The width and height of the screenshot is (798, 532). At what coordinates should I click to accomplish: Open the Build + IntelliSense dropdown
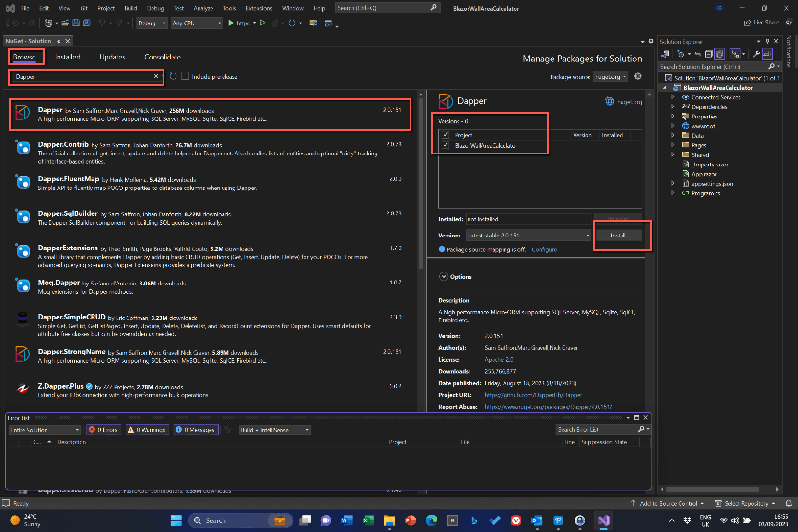point(275,430)
